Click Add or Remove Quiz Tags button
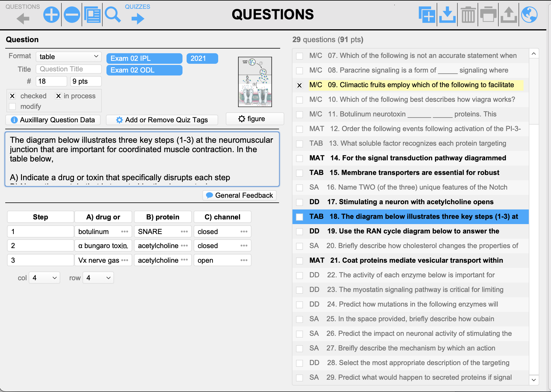This screenshot has height=392, width=551. (x=162, y=120)
